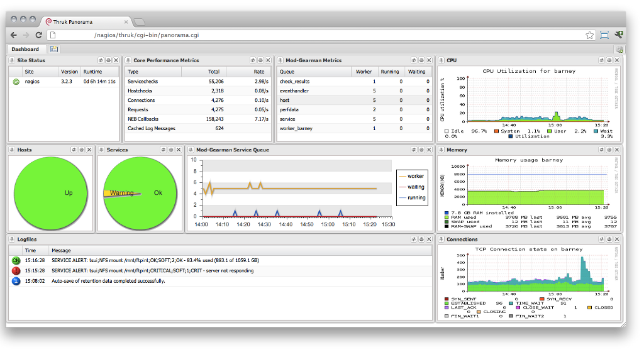Image resolution: width=644 pixels, height=352 pixels.
Task: Sort Logfiles by Time column
Action: (35, 250)
